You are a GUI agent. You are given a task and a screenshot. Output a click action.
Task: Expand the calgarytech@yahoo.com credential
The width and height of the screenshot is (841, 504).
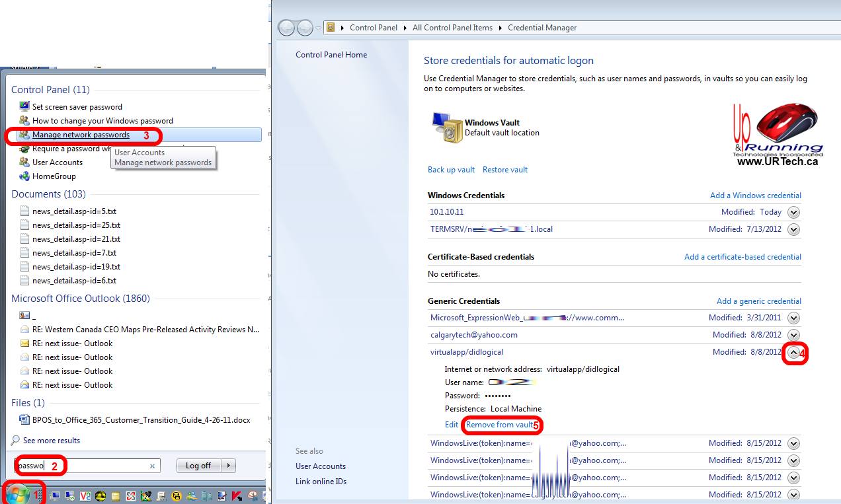[x=793, y=335]
